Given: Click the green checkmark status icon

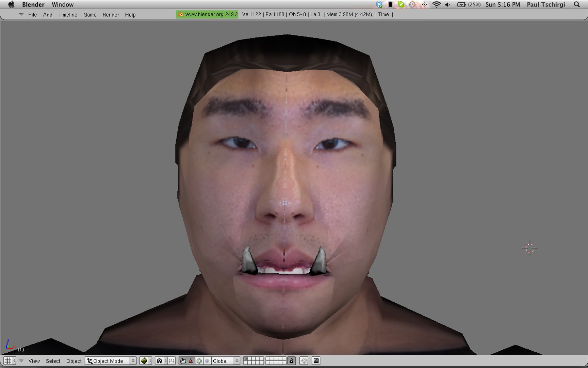Looking at the screenshot, I should (401, 4).
